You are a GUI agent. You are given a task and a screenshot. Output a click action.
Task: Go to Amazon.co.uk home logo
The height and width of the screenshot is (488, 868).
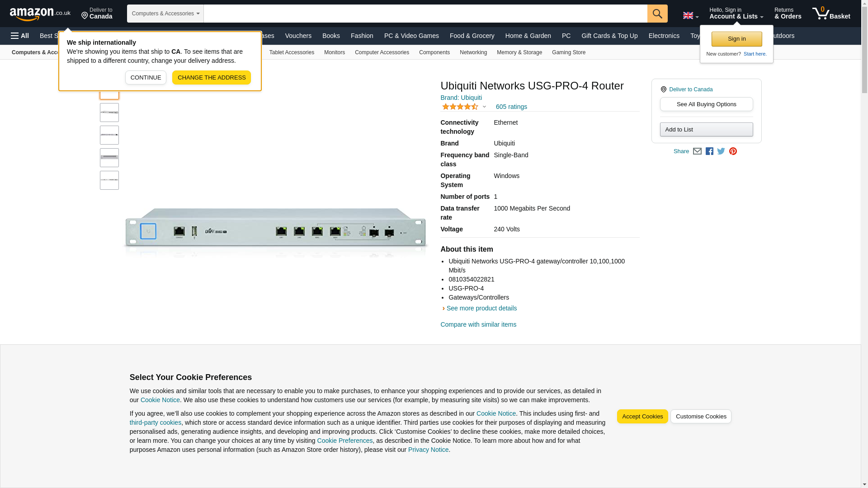click(40, 14)
